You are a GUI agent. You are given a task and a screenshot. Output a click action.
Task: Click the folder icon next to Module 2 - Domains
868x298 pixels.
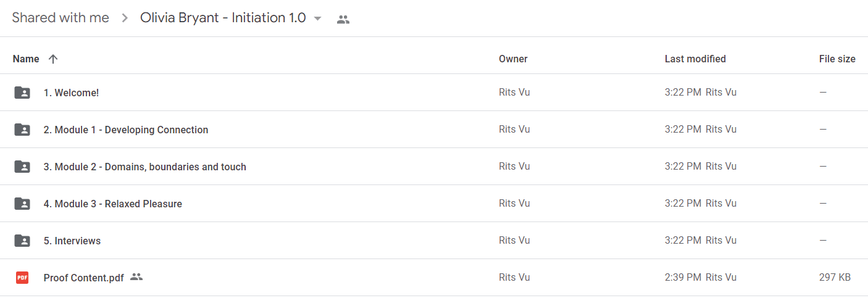(x=22, y=167)
